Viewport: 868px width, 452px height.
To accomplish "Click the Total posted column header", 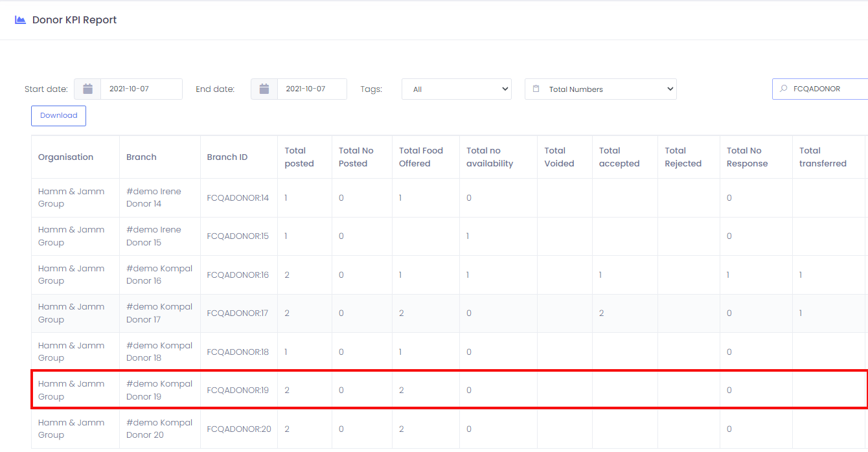I will (x=299, y=157).
